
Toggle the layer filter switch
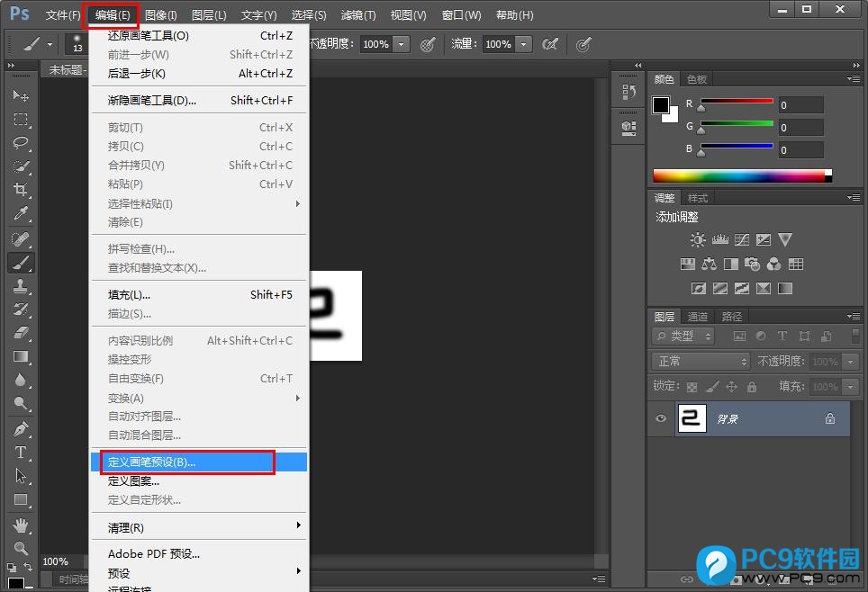pos(855,336)
